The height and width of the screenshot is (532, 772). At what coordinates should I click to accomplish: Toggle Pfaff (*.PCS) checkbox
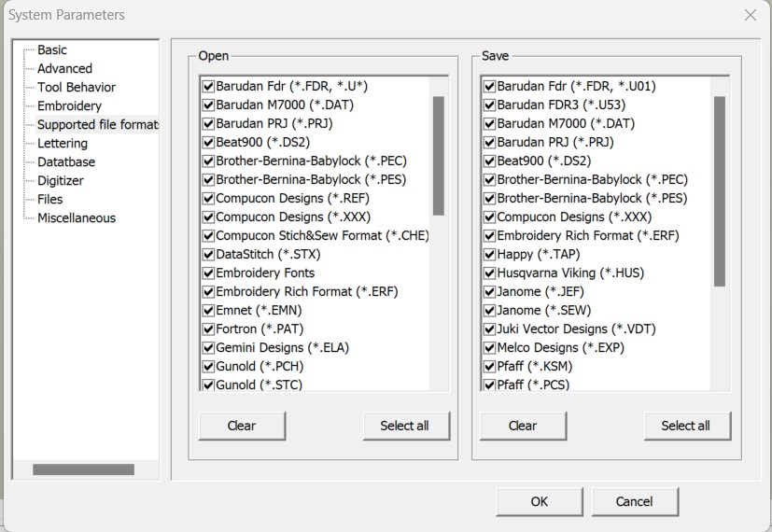(489, 385)
